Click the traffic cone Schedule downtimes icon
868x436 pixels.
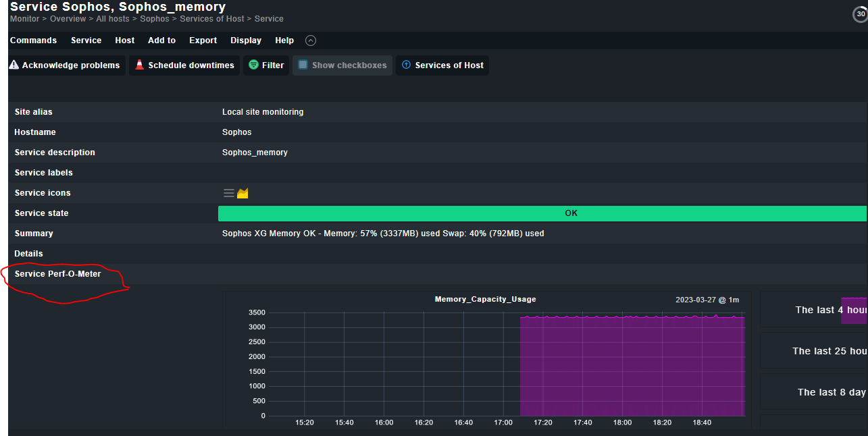(140, 65)
